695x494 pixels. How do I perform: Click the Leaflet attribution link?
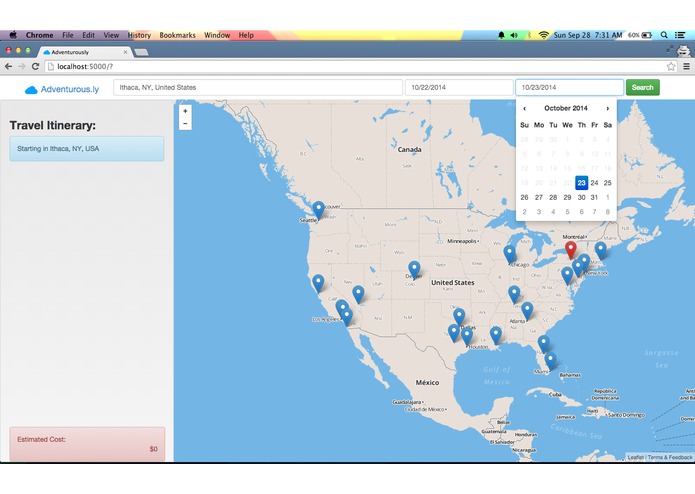(x=635, y=457)
